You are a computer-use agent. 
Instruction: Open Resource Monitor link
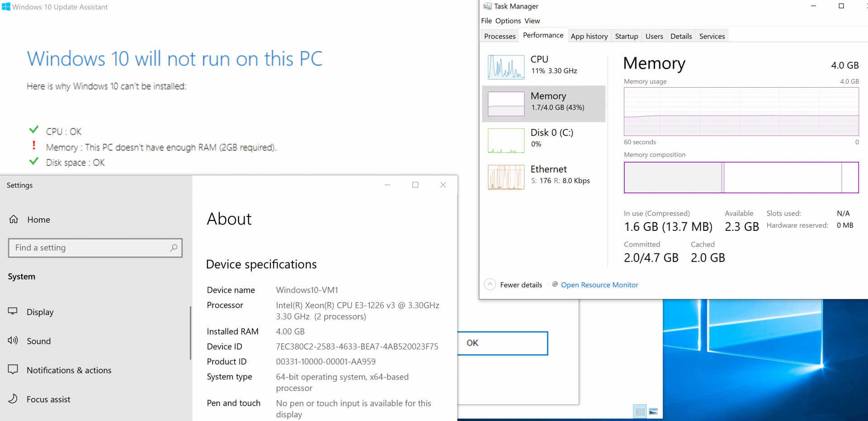(x=599, y=285)
